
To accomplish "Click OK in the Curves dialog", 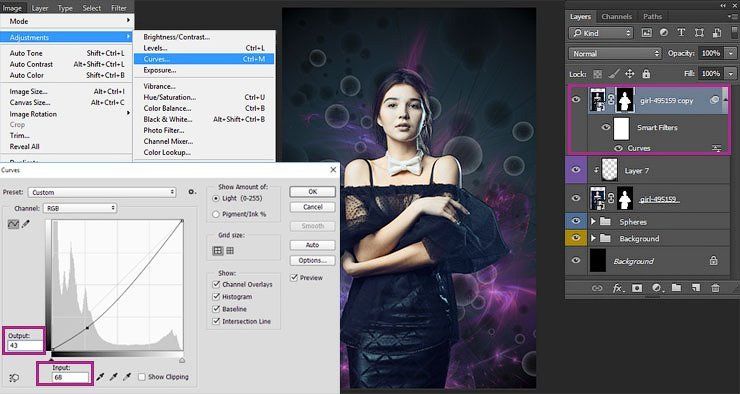I will [x=312, y=192].
